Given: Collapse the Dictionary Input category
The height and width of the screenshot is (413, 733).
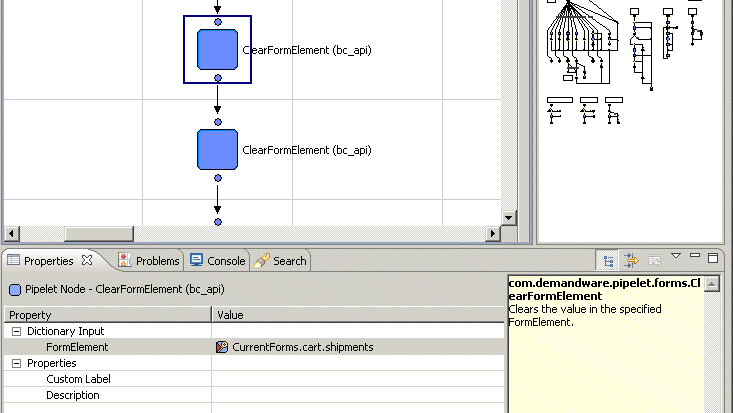Looking at the screenshot, I should pyautogui.click(x=16, y=331).
